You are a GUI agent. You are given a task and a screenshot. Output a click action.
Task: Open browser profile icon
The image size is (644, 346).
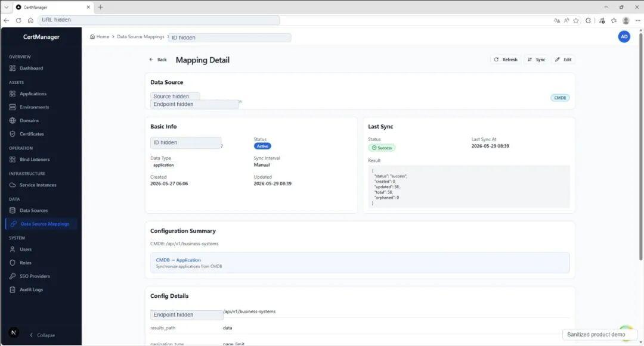626,20
